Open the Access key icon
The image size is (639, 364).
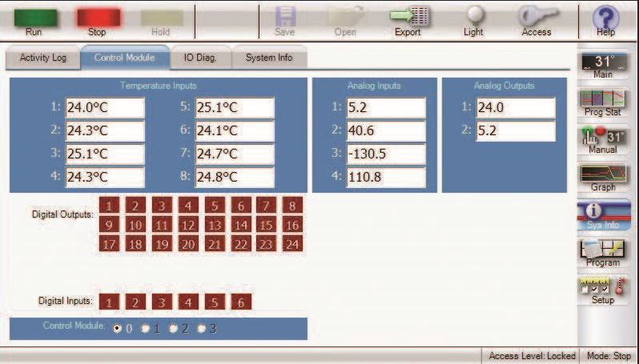pos(537,18)
